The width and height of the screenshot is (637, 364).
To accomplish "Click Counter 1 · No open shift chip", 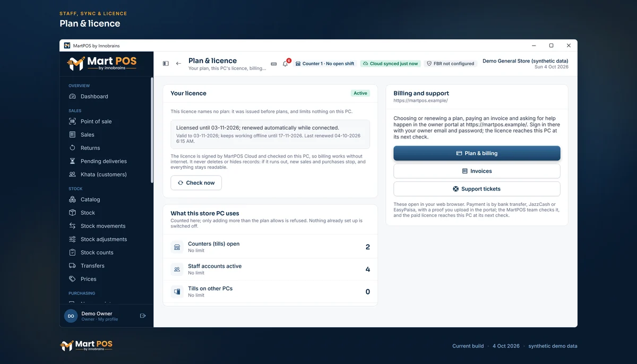I will [x=325, y=64].
